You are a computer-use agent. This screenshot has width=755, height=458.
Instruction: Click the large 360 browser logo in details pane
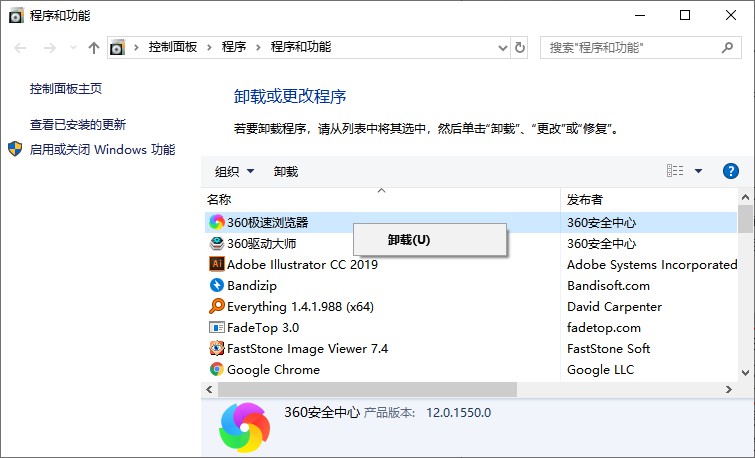point(245,427)
